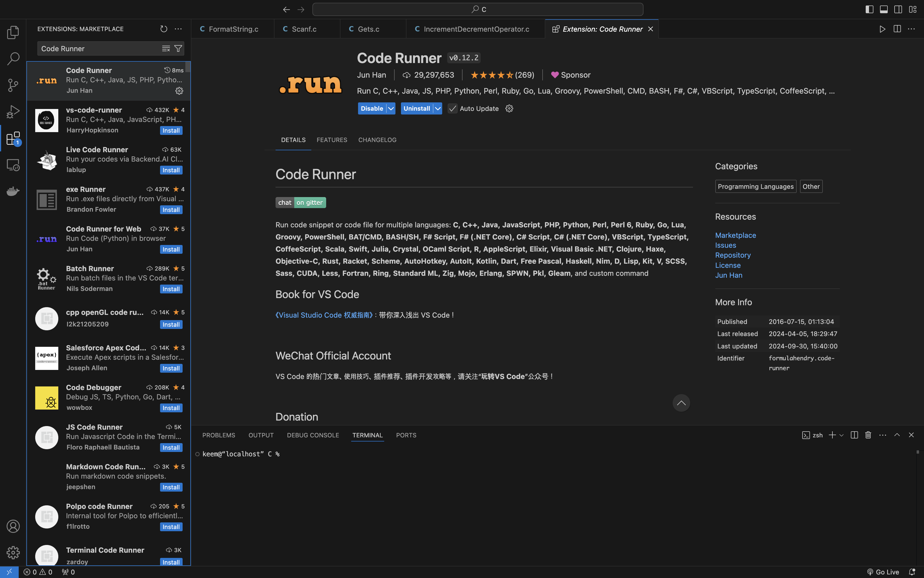Screen dimensions: 924x578
Task: Open Uninstall button dropdown arrow
Action: point(438,108)
